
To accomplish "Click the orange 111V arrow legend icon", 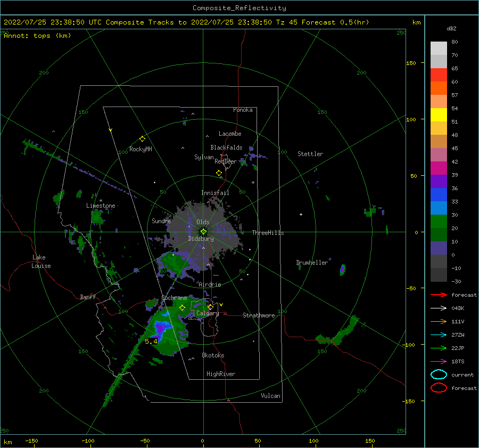I will pyautogui.click(x=439, y=321).
